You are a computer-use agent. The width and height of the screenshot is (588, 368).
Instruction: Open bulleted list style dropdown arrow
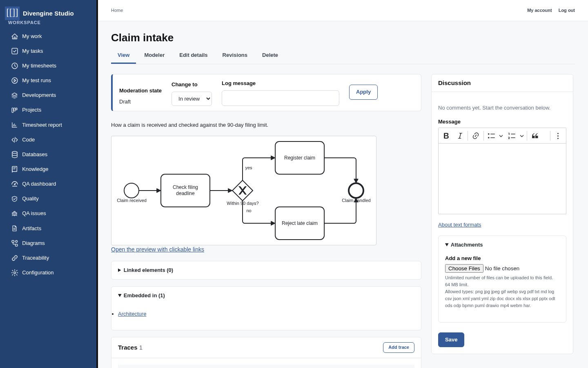point(501,136)
